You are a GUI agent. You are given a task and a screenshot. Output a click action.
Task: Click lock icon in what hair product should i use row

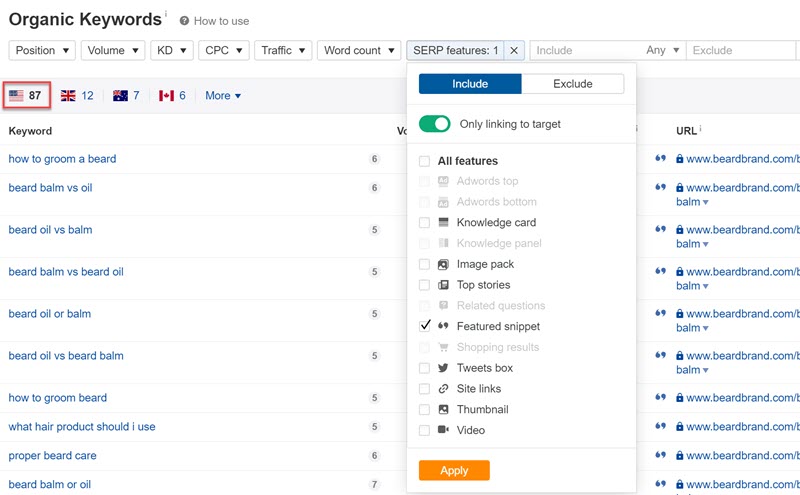(x=680, y=427)
